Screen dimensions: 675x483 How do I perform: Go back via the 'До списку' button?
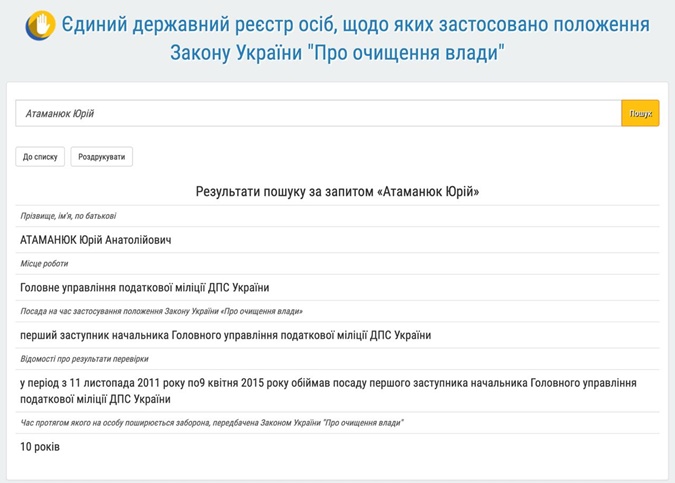tap(40, 157)
